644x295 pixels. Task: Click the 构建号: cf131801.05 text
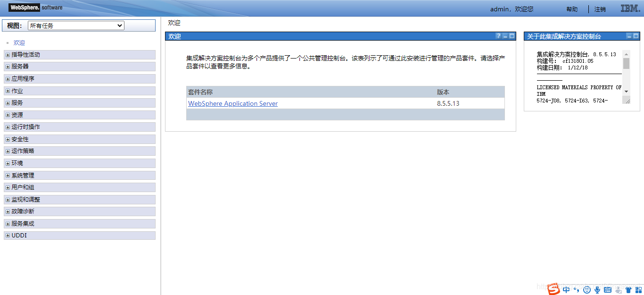tap(565, 61)
